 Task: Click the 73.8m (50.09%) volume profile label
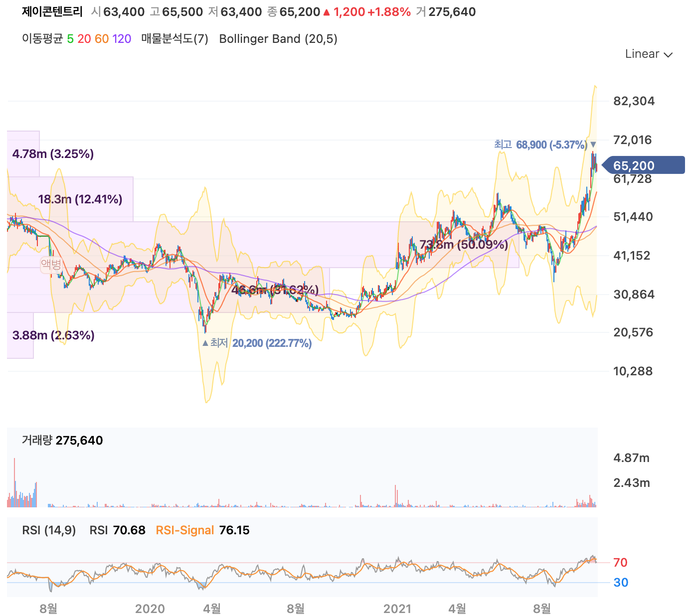(x=464, y=244)
